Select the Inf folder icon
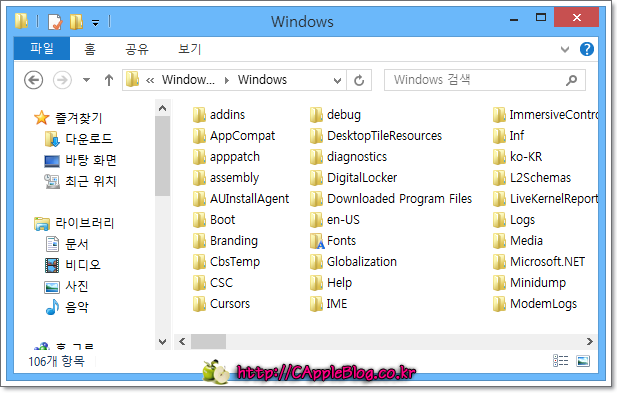 pyautogui.click(x=499, y=136)
